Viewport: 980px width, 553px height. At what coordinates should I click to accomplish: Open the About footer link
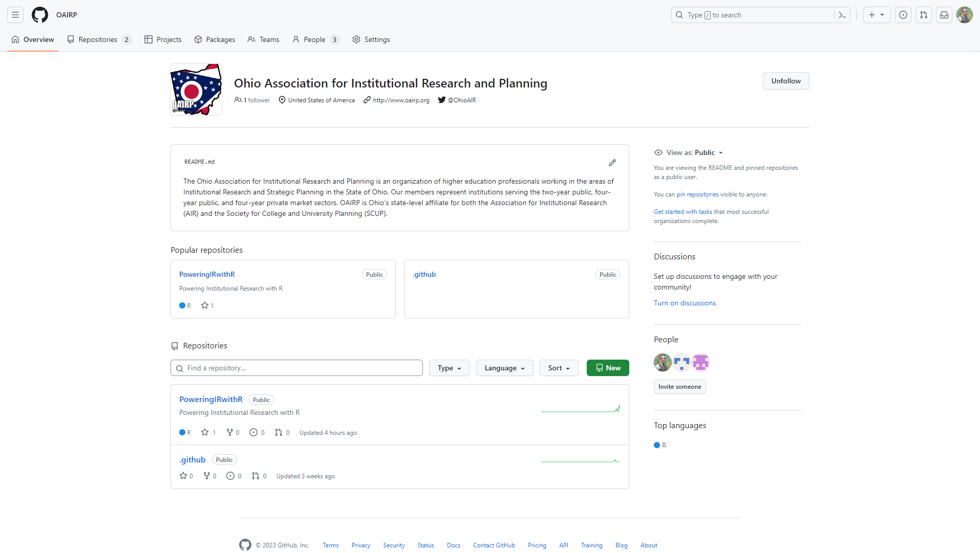649,545
